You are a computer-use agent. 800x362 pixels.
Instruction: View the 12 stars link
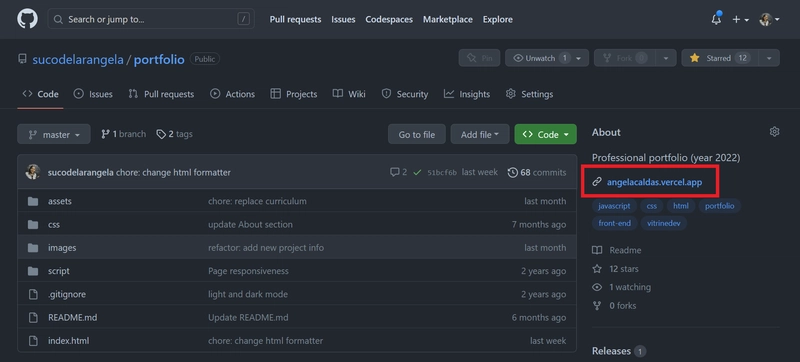click(615, 269)
